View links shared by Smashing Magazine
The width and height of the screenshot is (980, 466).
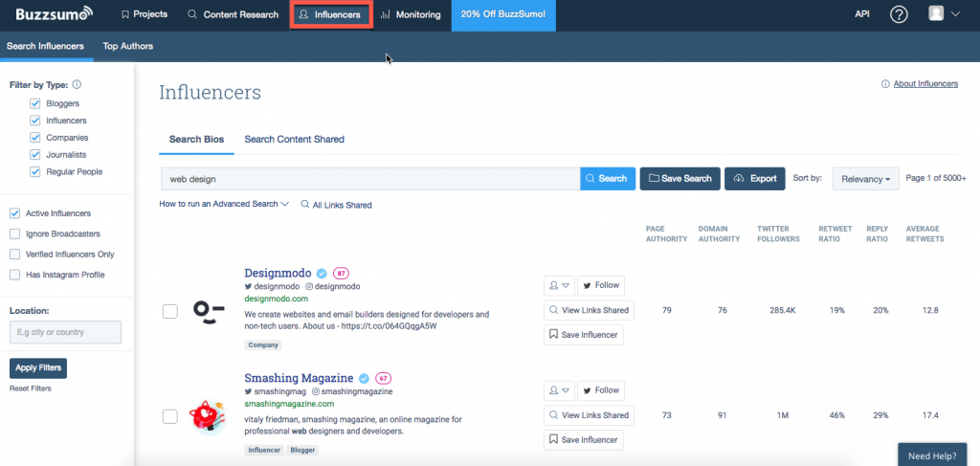(x=589, y=415)
